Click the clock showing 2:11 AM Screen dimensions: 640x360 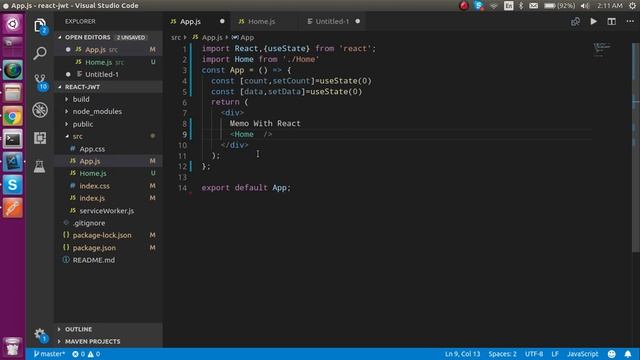point(609,6)
